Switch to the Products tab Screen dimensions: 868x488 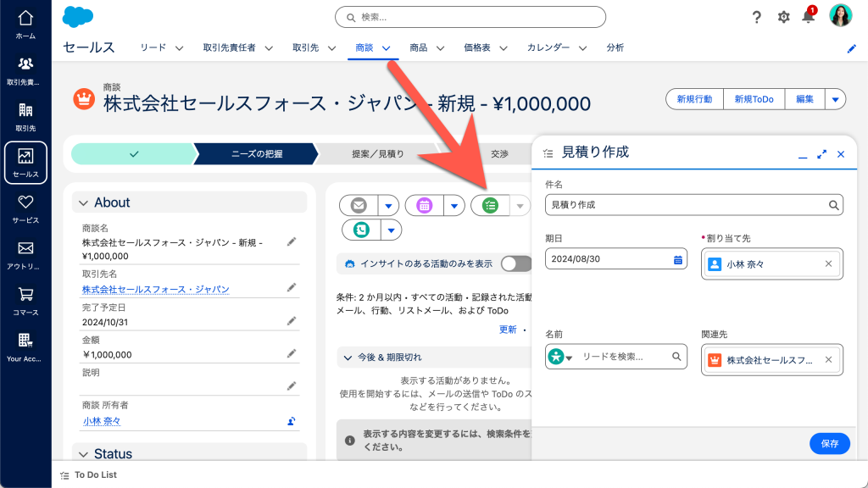[x=419, y=47]
